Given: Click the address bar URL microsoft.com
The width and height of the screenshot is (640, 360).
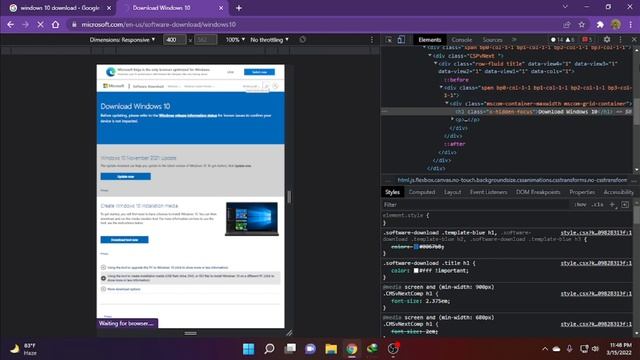Looking at the screenshot, I should pyautogui.click(x=158, y=24).
